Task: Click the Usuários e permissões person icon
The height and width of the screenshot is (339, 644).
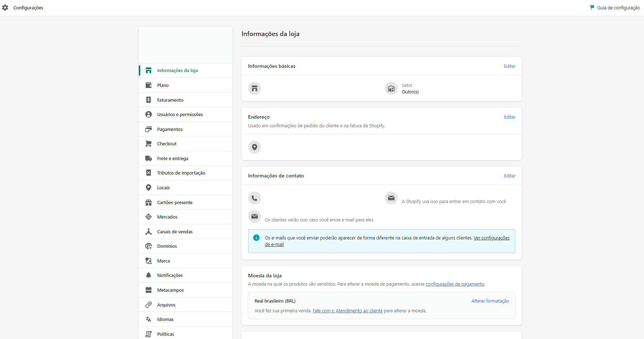Action: 148,114
